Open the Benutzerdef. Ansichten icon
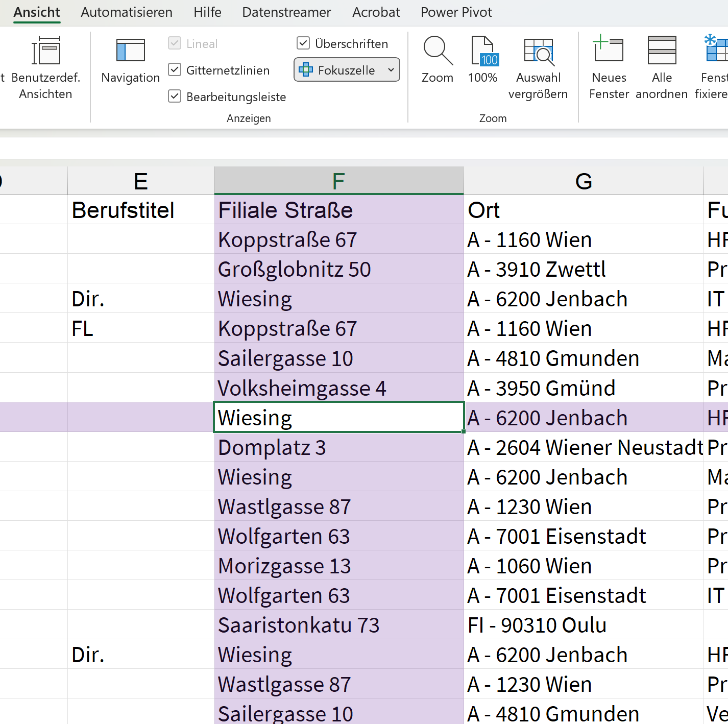The width and height of the screenshot is (728, 724). click(46, 51)
